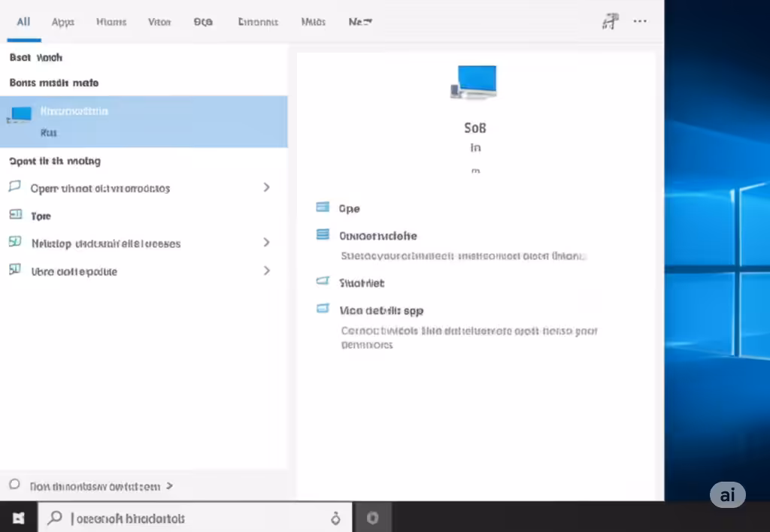The width and height of the screenshot is (770, 532).
Task: Click the best match monitor icon
Action: point(19,114)
